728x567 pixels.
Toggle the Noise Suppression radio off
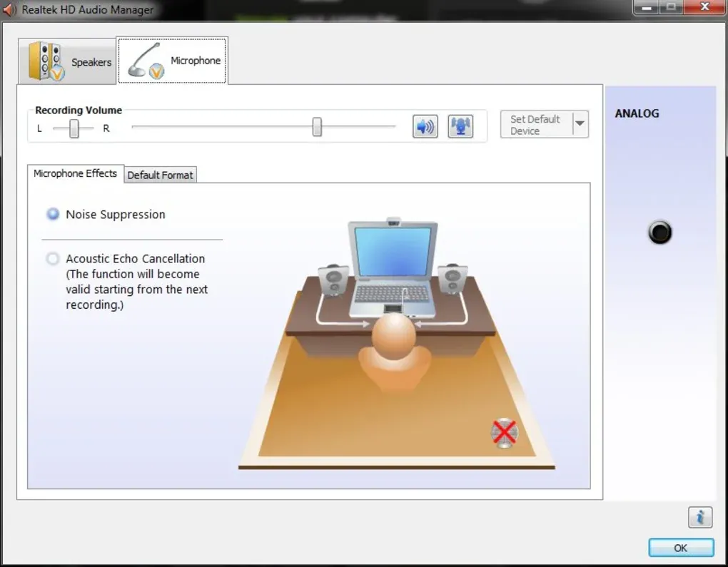[x=52, y=213]
